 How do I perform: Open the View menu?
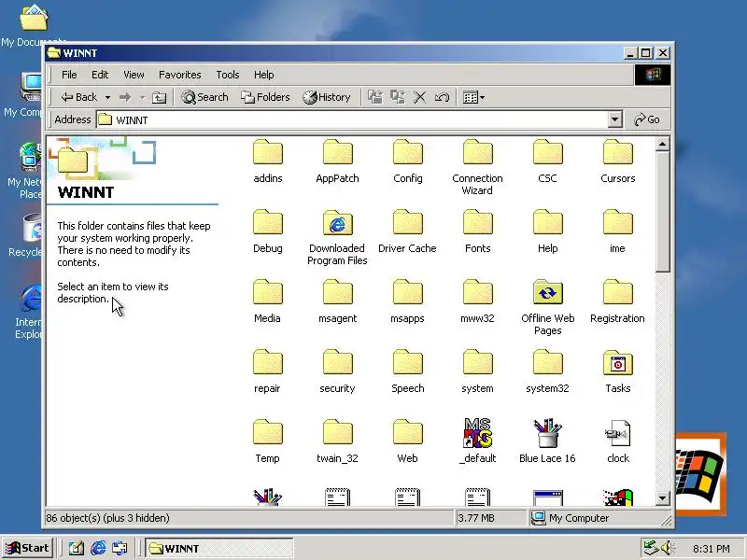pyautogui.click(x=134, y=75)
